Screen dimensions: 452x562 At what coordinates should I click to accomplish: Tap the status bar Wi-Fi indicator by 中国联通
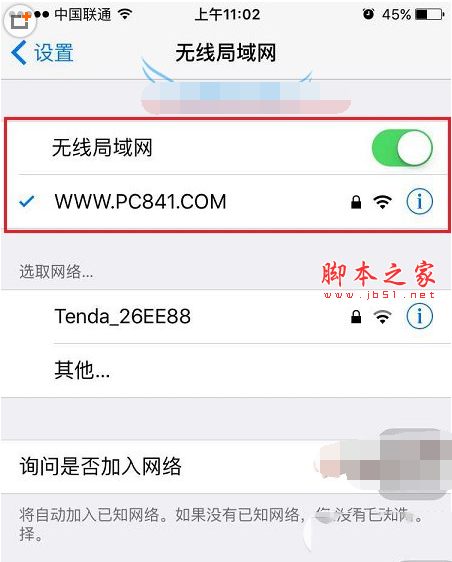pyautogui.click(x=125, y=14)
